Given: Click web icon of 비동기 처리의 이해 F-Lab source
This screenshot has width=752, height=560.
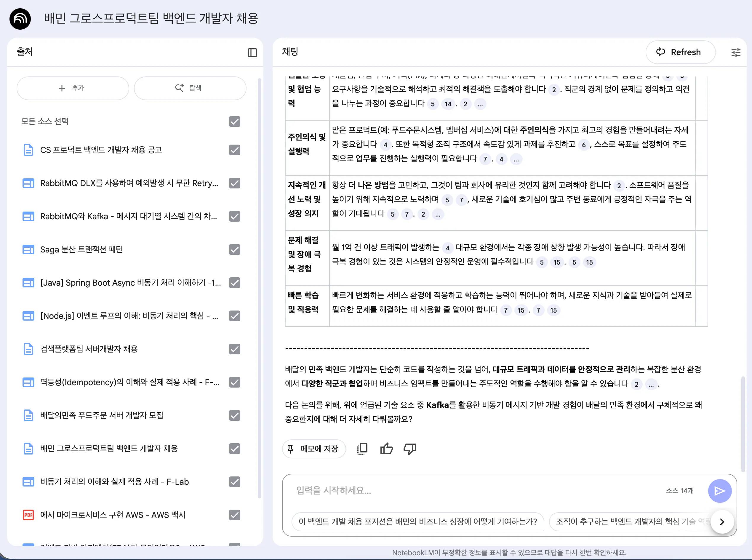Looking at the screenshot, I should [x=28, y=482].
